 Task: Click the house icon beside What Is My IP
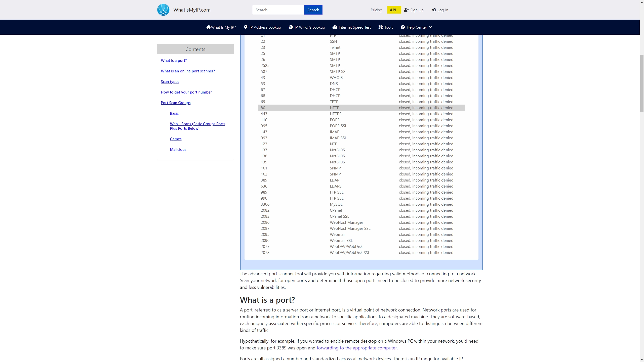coord(208,27)
